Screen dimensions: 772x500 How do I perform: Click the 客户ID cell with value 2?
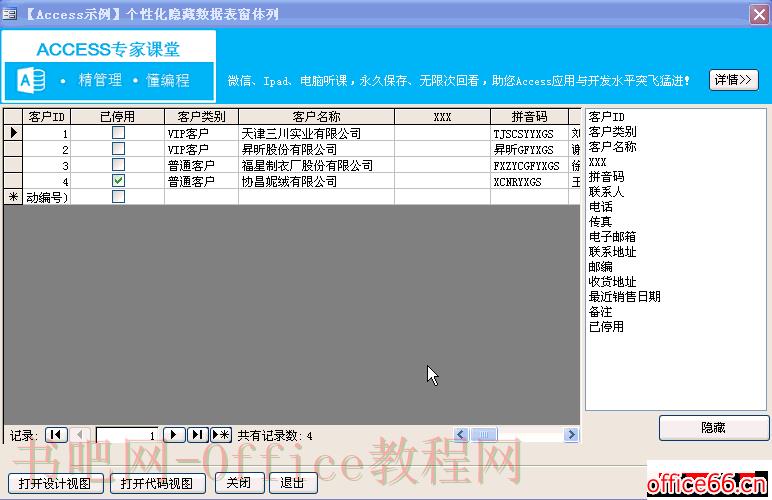47,149
